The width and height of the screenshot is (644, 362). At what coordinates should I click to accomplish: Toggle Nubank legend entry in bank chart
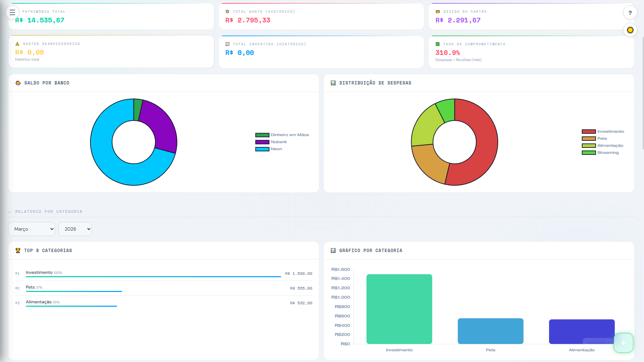click(278, 142)
